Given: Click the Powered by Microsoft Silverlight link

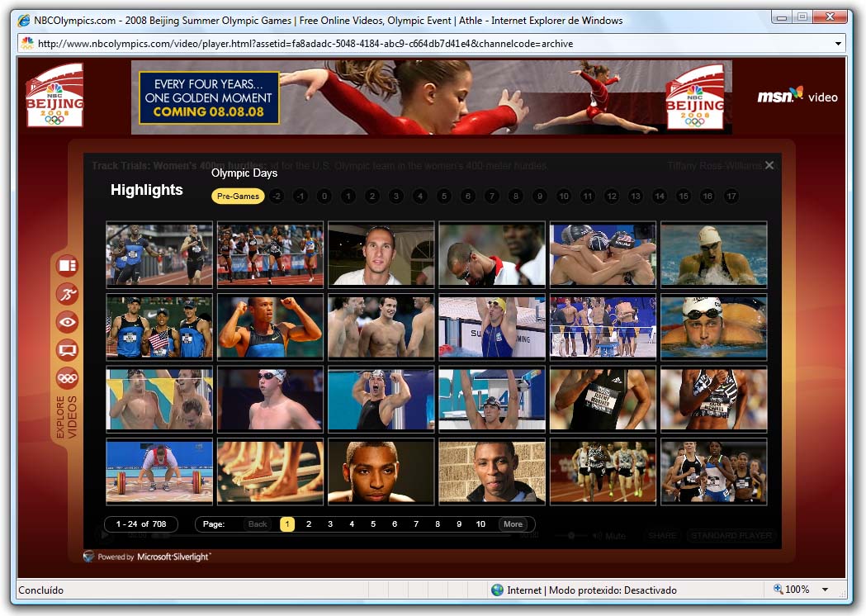Looking at the screenshot, I should pos(148,557).
